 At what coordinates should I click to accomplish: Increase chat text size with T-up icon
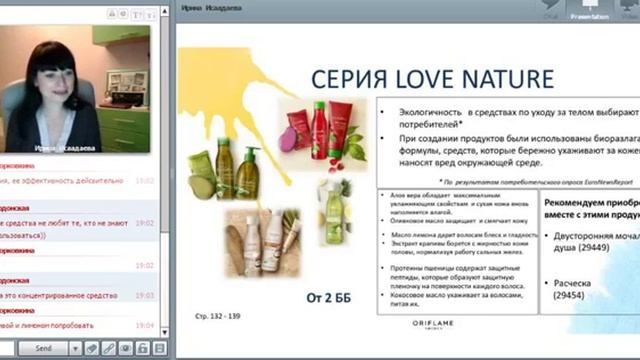coord(137,15)
